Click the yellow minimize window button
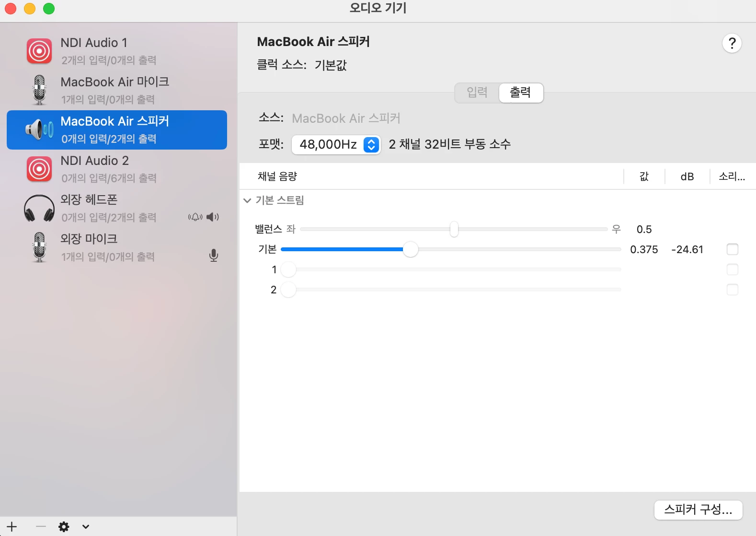This screenshot has width=756, height=536. coord(30,9)
